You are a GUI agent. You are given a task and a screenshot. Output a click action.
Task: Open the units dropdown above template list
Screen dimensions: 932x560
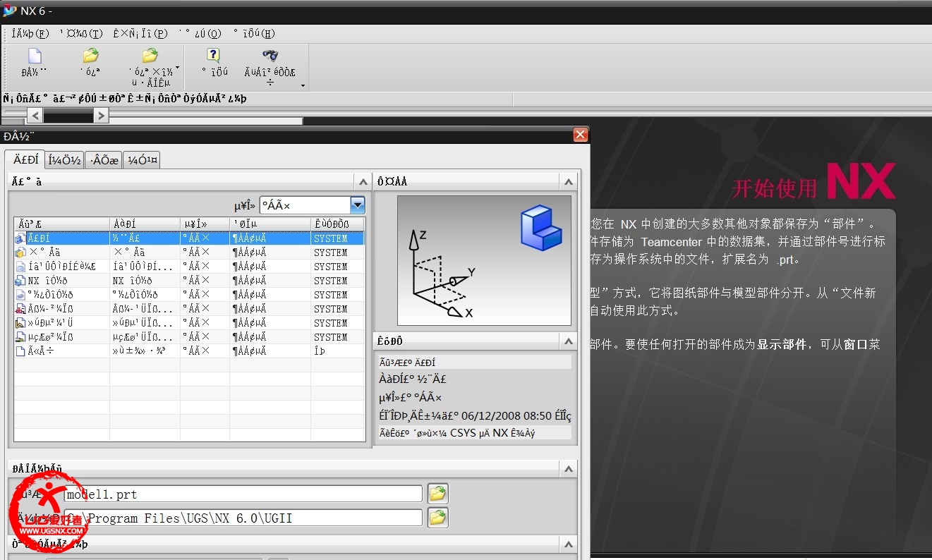pyautogui.click(x=358, y=205)
